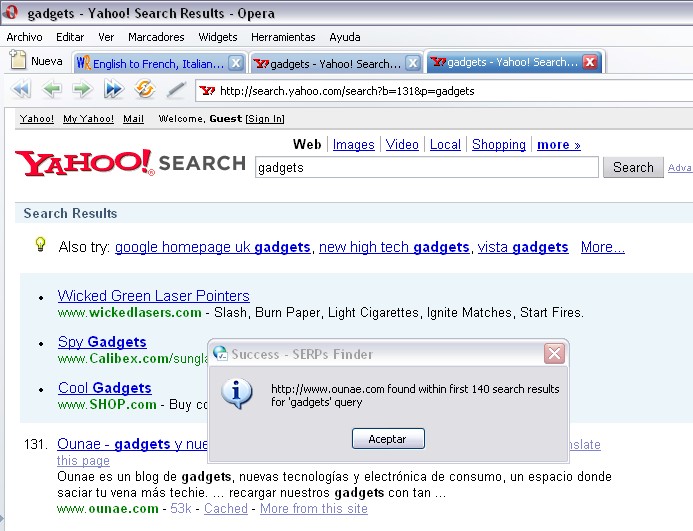This screenshot has width=693, height=531.
Task: Open the Advanced search link
Action: [x=680, y=167]
